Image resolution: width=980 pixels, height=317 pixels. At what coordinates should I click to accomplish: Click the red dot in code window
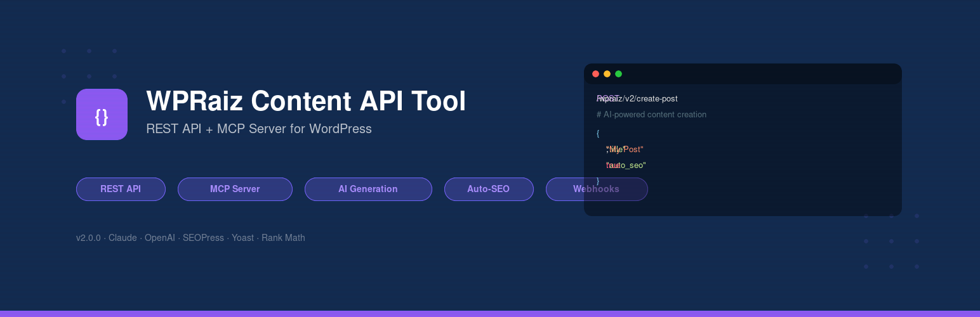point(595,74)
